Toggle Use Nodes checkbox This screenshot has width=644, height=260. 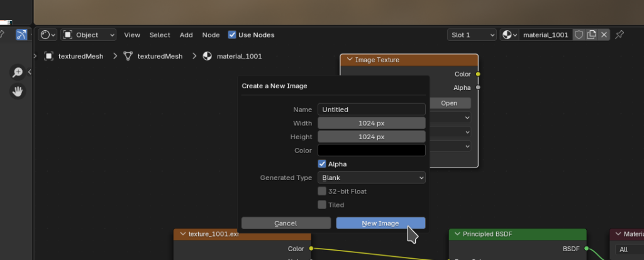[232, 35]
